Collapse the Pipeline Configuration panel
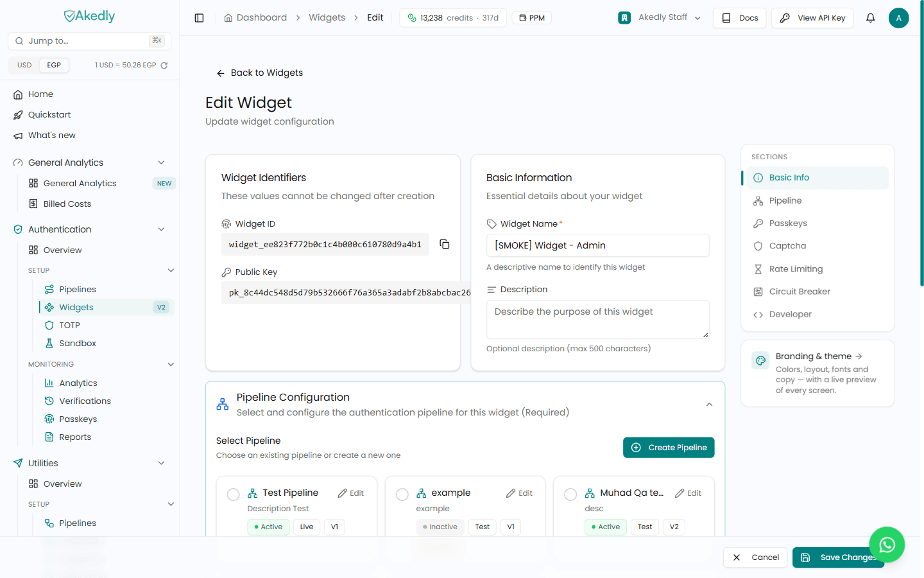 pyautogui.click(x=709, y=405)
